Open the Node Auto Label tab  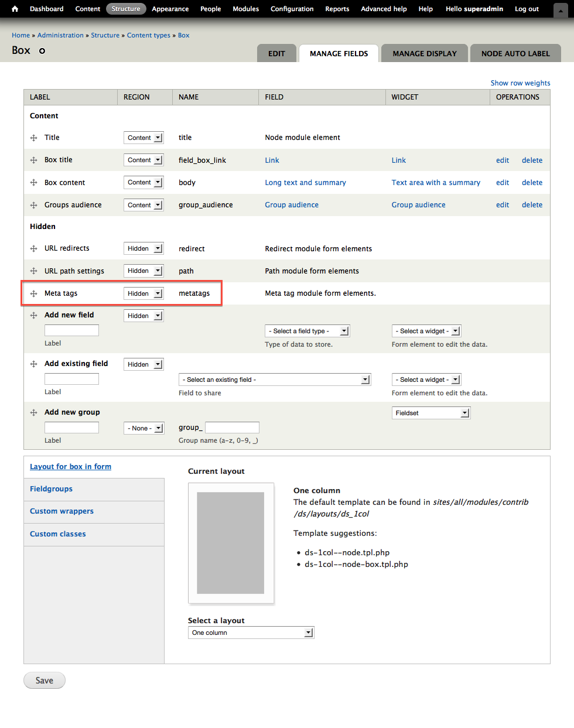click(x=515, y=53)
